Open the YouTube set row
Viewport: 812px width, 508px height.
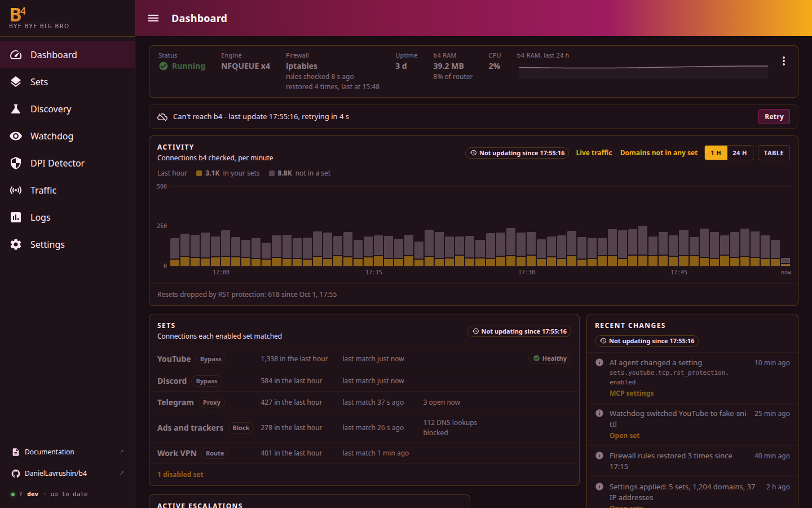pos(364,359)
